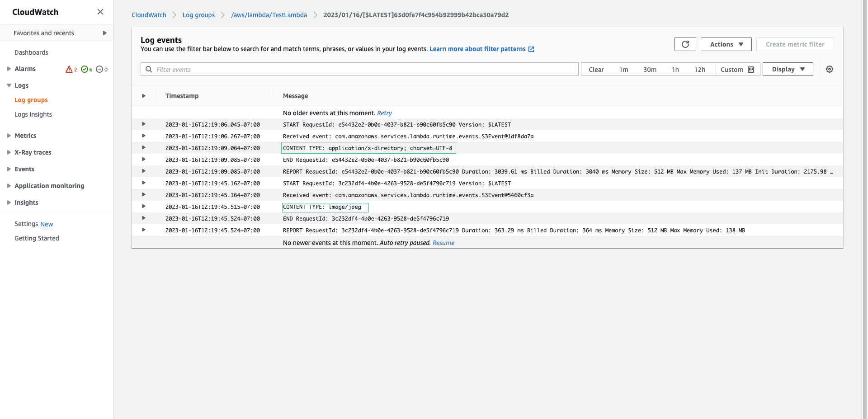Image resolution: width=868 pixels, height=419 pixels.
Task: Expand the END RequestId 3c232df4 row
Action: pyautogui.click(x=144, y=218)
